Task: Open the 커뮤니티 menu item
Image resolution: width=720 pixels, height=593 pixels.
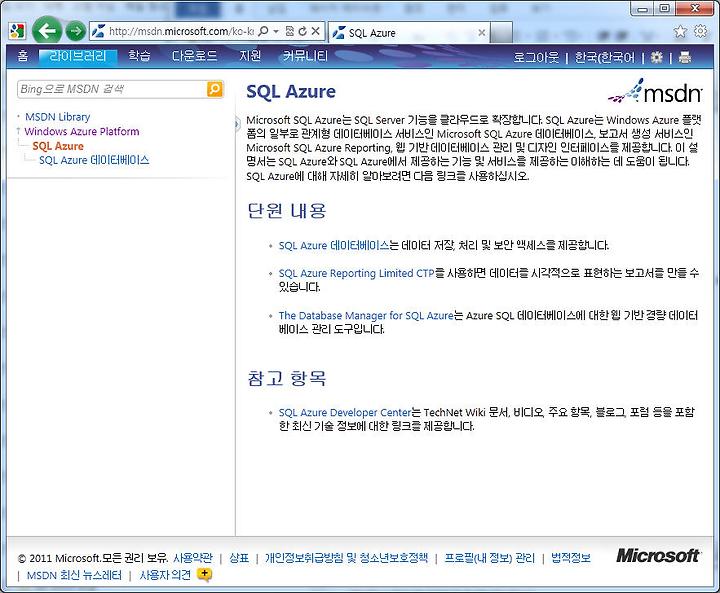Action: click(x=305, y=56)
